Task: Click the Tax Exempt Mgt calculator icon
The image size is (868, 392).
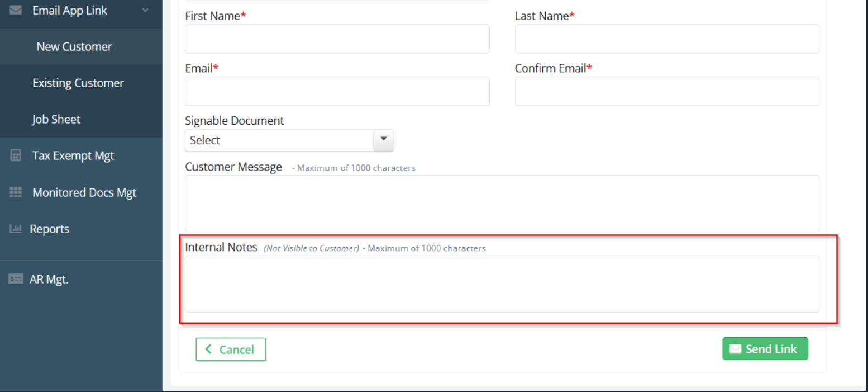Action: [x=16, y=156]
